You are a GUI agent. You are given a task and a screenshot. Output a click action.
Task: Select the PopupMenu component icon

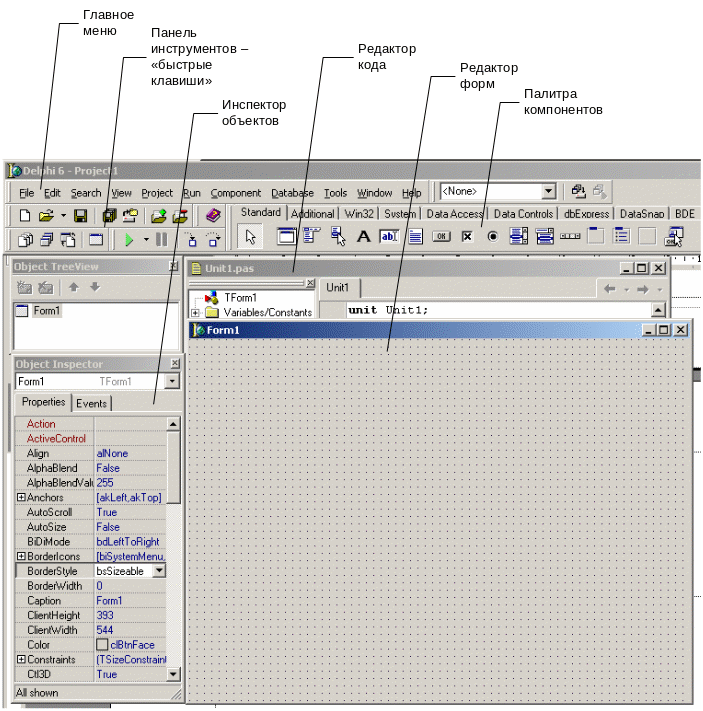coord(338,236)
